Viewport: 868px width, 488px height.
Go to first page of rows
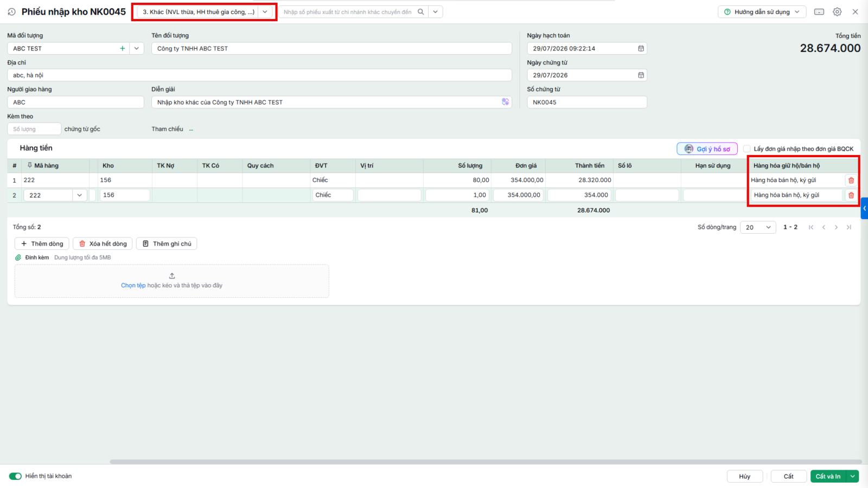pos(811,227)
